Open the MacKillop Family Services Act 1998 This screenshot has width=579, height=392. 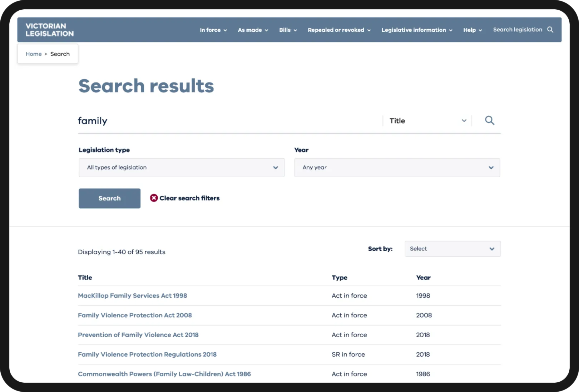[x=132, y=296]
